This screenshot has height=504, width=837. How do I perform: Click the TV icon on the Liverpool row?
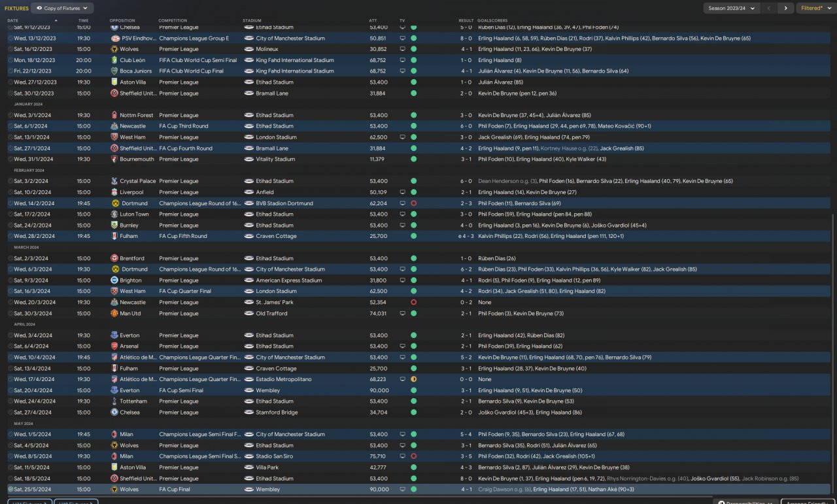(x=402, y=192)
